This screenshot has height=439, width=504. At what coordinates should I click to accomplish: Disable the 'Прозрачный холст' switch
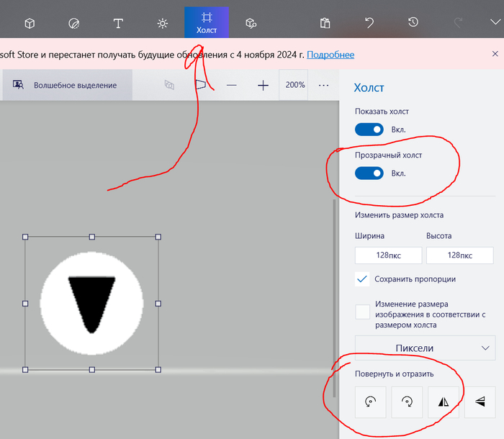369,173
